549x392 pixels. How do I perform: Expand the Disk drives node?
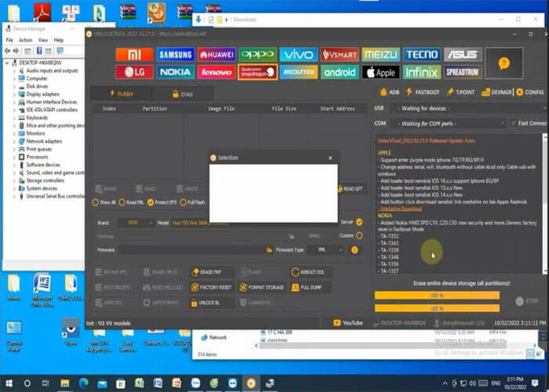click(14, 86)
